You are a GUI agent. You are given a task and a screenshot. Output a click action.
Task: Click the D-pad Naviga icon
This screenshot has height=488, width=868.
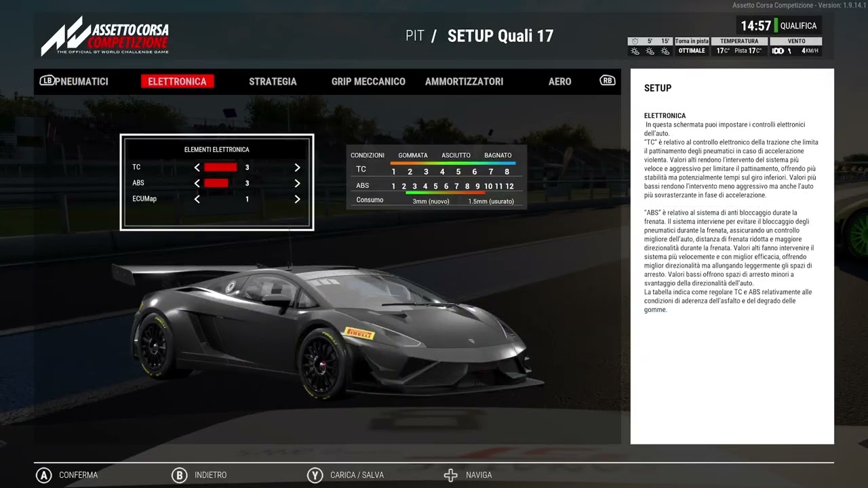[450, 475]
